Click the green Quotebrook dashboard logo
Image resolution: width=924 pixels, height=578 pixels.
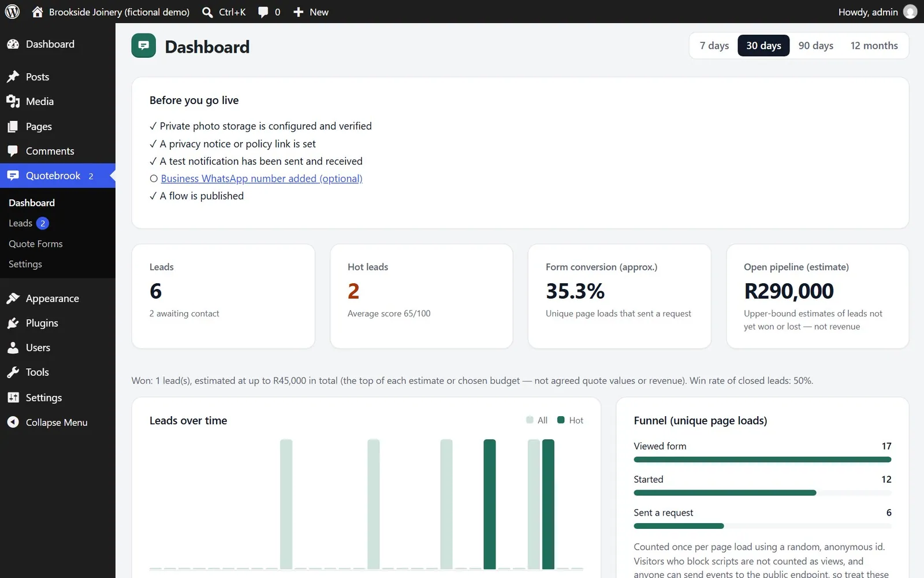pos(144,46)
